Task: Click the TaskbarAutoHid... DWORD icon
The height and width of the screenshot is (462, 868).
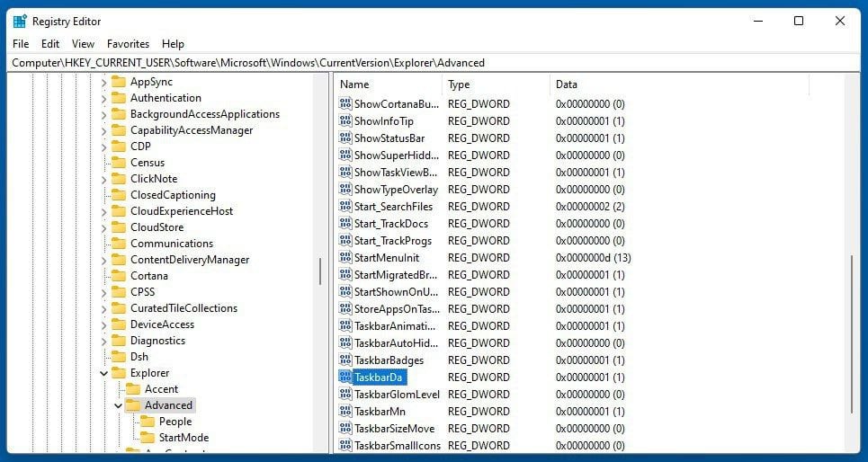Action: coord(345,343)
